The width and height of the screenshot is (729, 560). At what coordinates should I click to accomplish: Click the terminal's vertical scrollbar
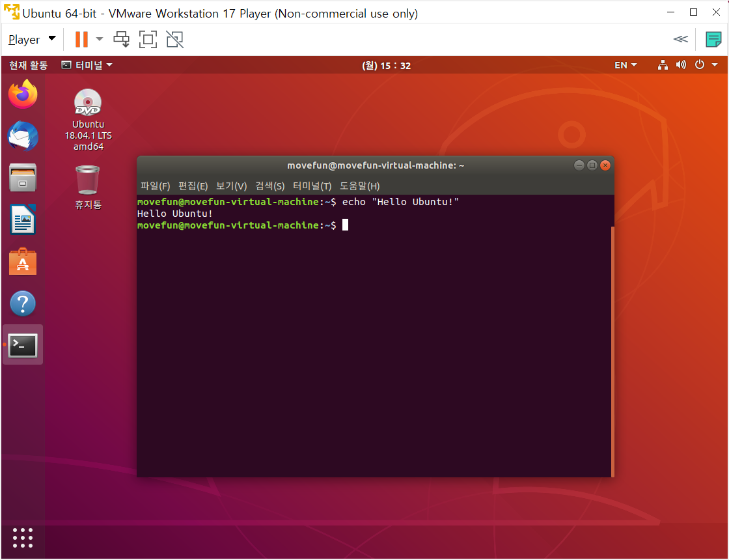(x=612, y=351)
